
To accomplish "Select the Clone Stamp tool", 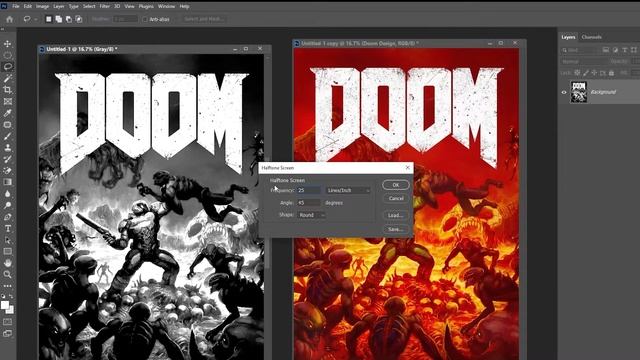I will [x=7, y=147].
